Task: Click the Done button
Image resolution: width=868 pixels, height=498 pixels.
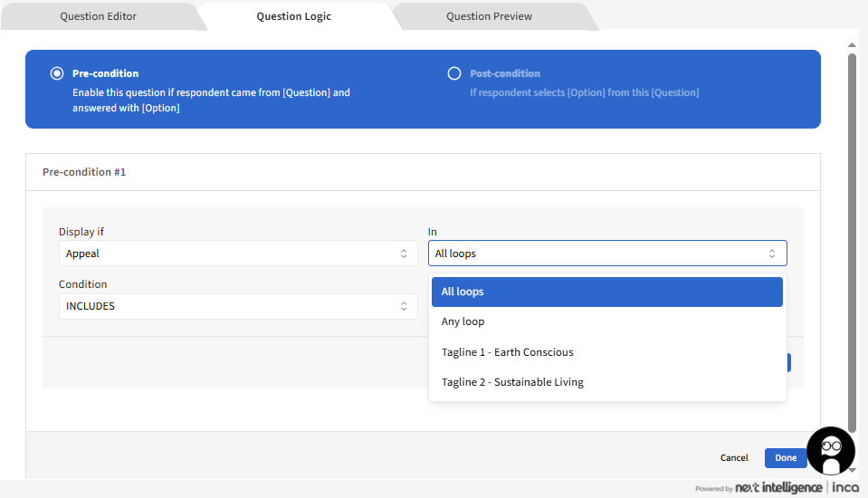Action: pyautogui.click(x=785, y=458)
